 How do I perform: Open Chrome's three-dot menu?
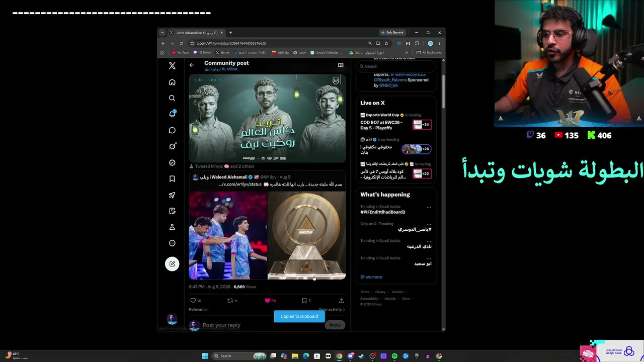tap(439, 43)
